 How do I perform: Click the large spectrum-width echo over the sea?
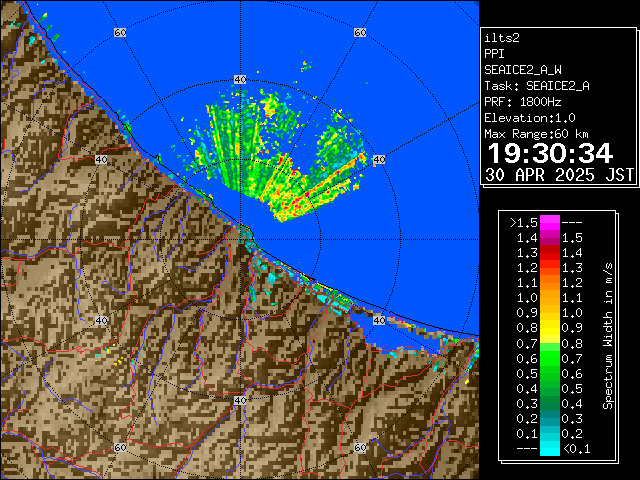[x=278, y=159]
